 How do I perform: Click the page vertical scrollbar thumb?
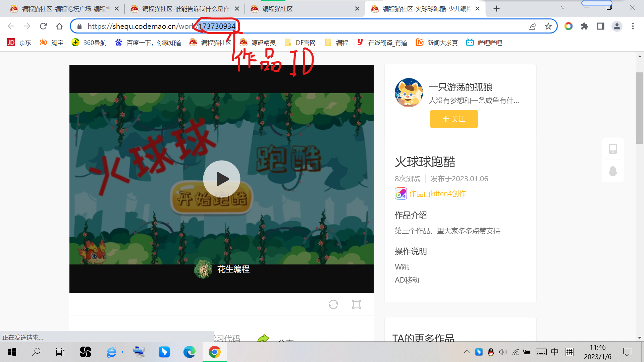point(640,108)
